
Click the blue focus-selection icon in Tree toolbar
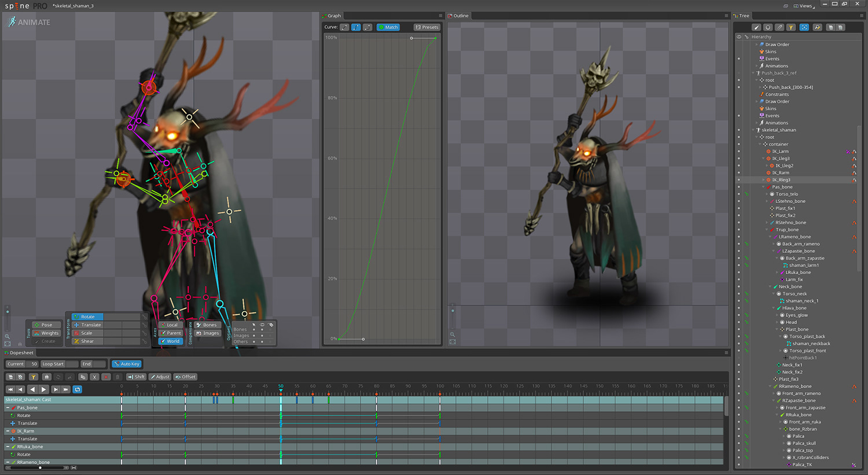coord(804,27)
